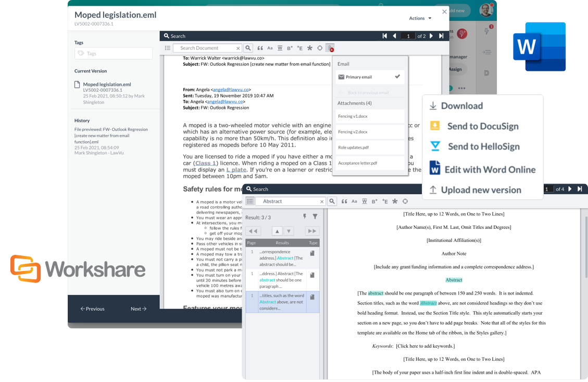Click the user avatar photo in the top corner
588x382 pixels.
coord(486,10)
